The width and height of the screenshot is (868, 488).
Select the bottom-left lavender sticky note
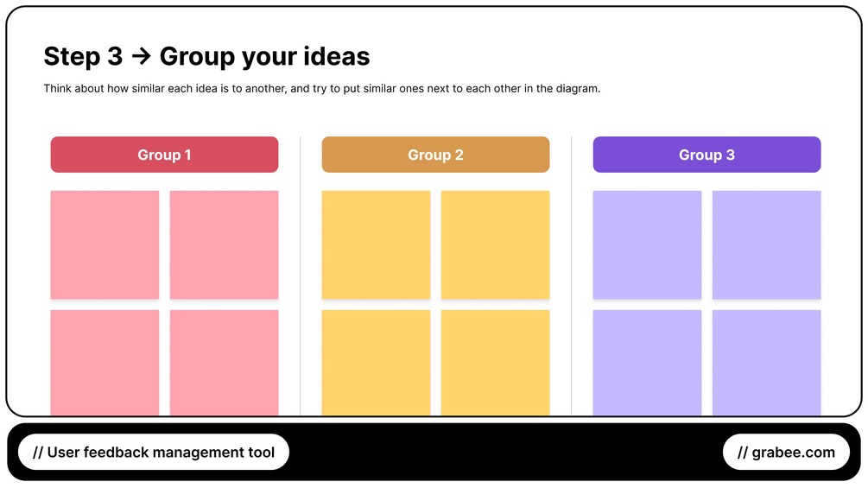pos(647,363)
